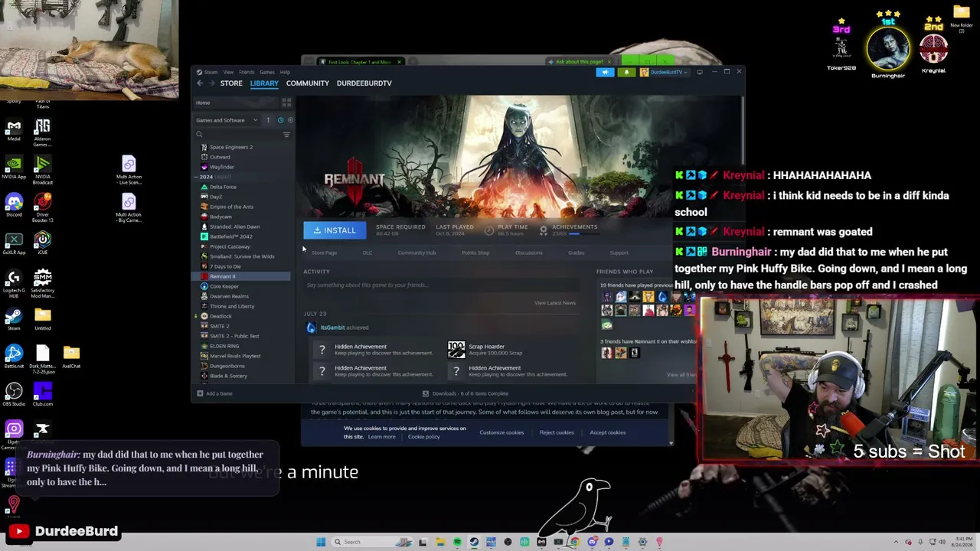The width and height of the screenshot is (980, 551).
Task: Open the DurdeeBurdTV account dropdown
Action: point(665,72)
